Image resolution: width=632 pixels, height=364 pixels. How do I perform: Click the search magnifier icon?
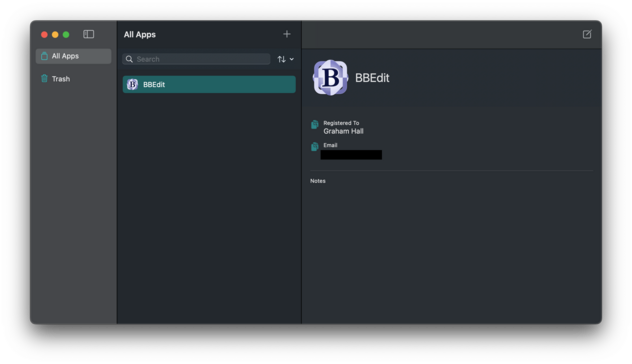pyautogui.click(x=129, y=59)
